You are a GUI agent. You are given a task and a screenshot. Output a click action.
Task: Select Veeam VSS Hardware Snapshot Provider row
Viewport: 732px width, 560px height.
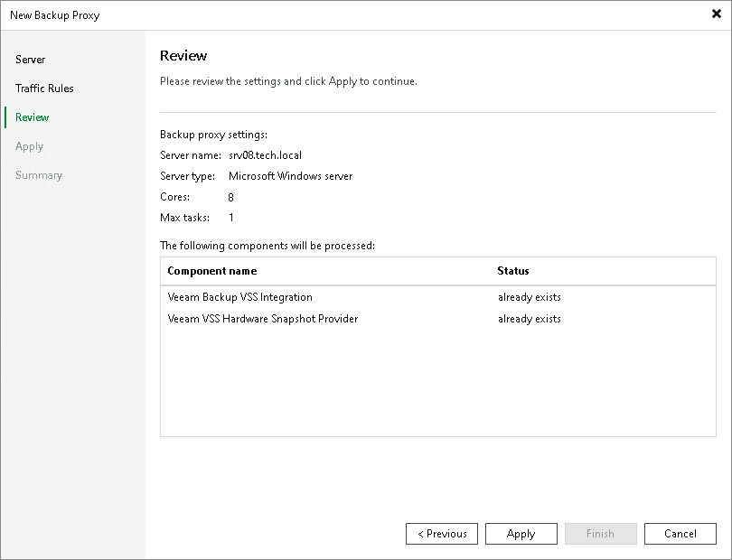(x=438, y=319)
